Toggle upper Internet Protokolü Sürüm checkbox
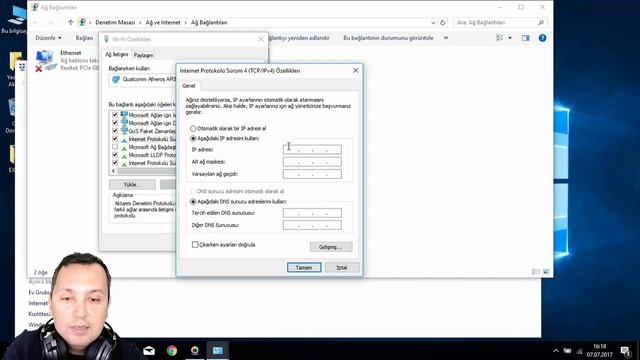640x360 pixels. tap(115, 139)
